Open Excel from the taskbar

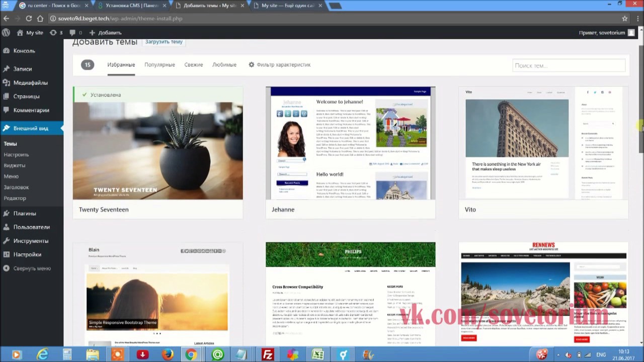(317, 355)
